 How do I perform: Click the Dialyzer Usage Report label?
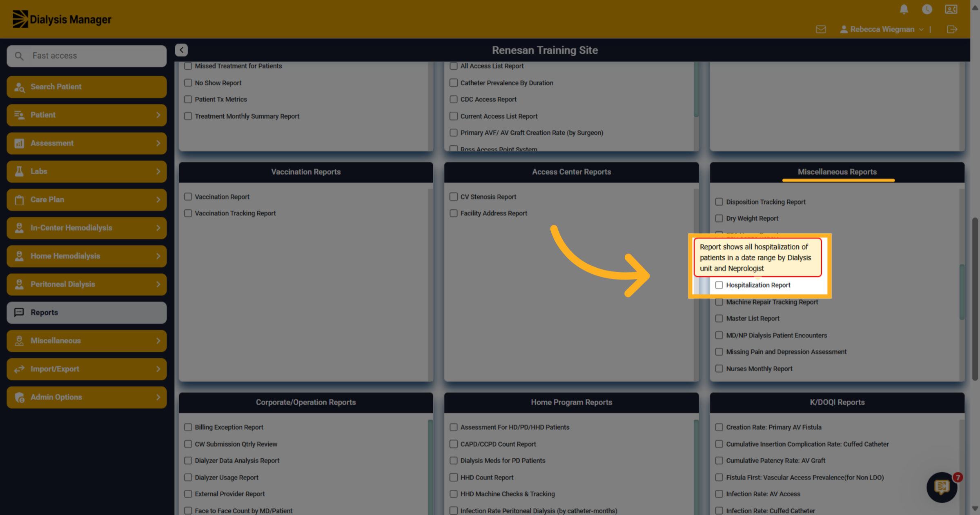(x=227, y=477)
